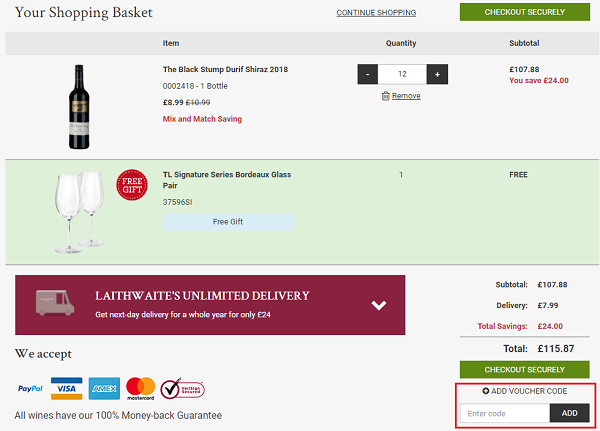Expand Add Voucher Code plus icon
600x431 pixels.
pos(486,391)
